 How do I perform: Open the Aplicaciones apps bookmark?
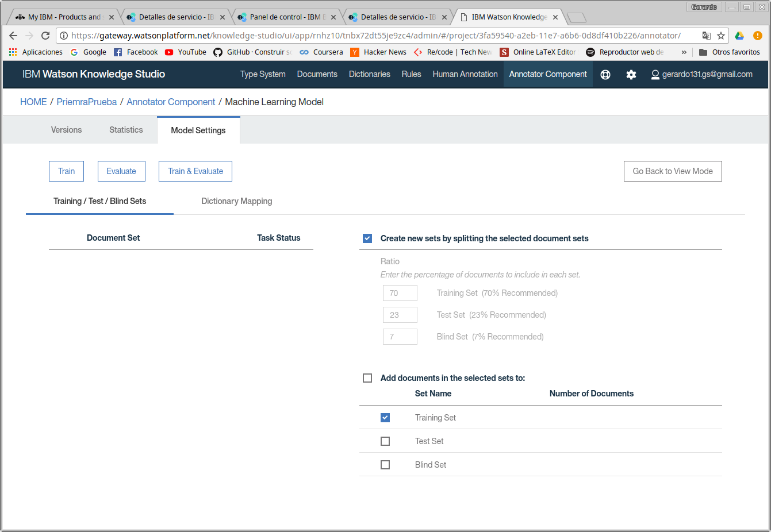coord(36,52)
